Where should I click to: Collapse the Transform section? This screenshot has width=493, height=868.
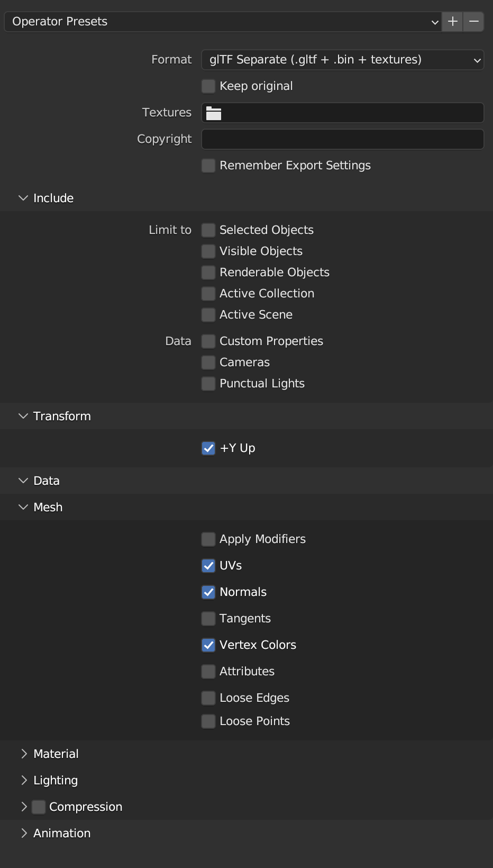tap(62, 416)
